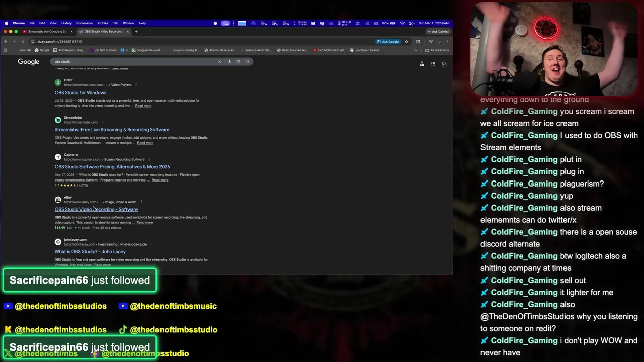This screenshot has height=362, width=644.
Task: Open the OBS Studio for Windows link
Action: (80, 93)
